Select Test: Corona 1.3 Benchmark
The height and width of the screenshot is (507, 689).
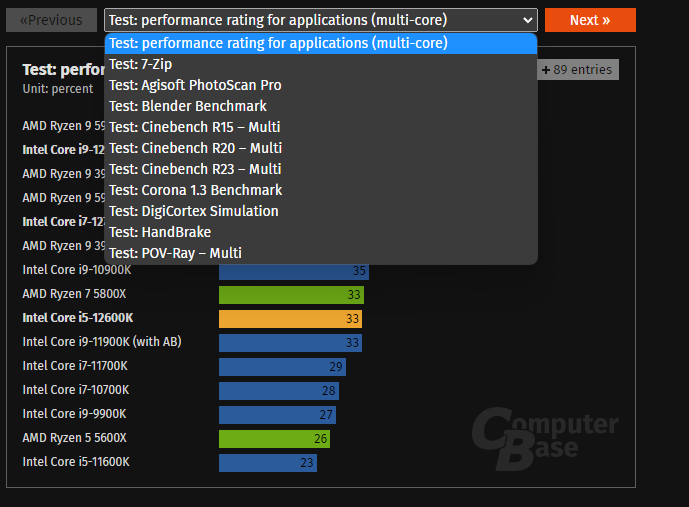[321, 190]
